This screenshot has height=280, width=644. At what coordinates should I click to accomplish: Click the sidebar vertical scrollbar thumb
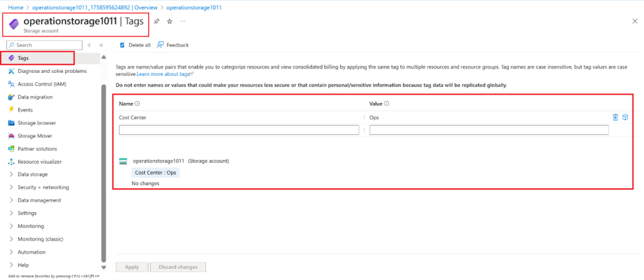104,175
